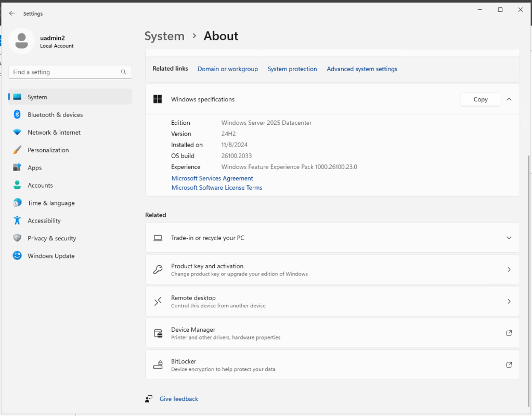Open Privacy & security shield icon
The height and width of the screenshot is (416, 532).
17,238
